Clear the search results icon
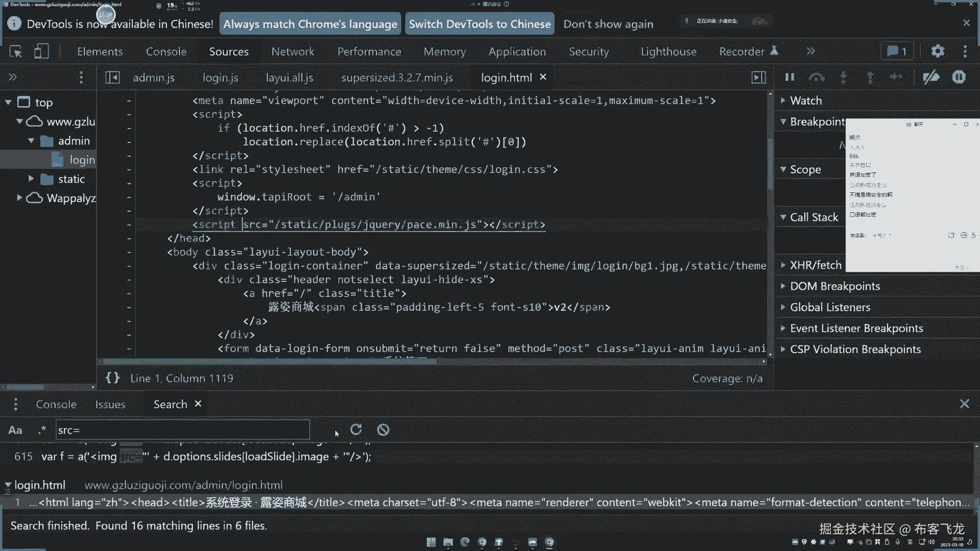The image size is (980, 551). pos(383,430)
